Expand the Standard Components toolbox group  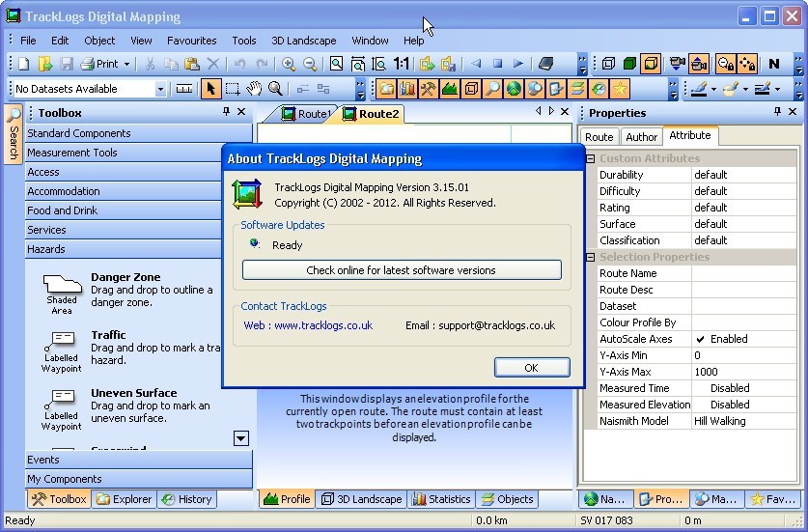tap(139, 133)
